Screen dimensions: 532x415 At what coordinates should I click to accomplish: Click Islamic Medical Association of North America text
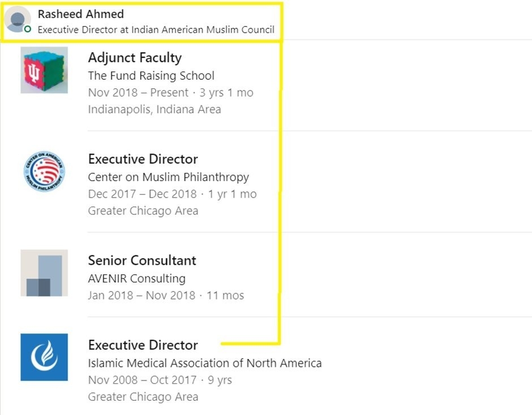(204, 363)
